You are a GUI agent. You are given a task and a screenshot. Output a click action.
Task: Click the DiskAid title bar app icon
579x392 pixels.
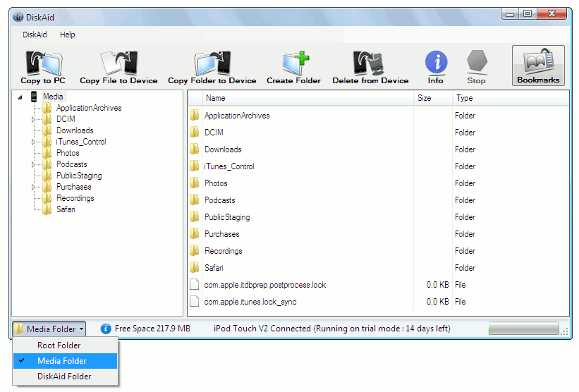[18, 17]
